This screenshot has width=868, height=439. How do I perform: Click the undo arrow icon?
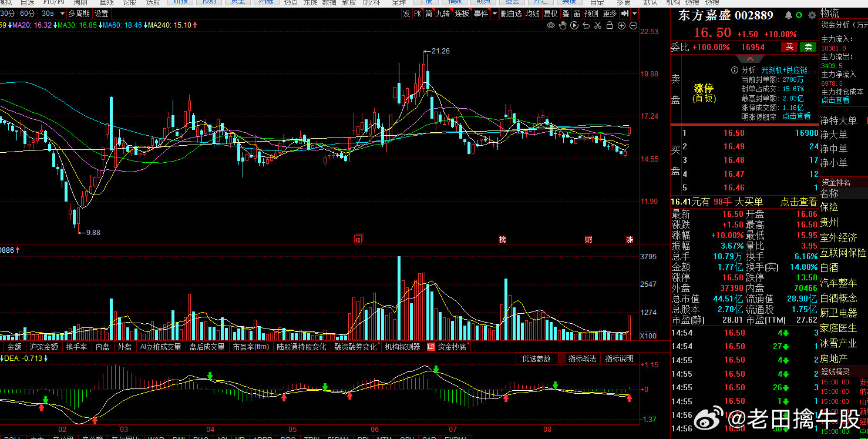pyautogui.click(x=586, y=25)
